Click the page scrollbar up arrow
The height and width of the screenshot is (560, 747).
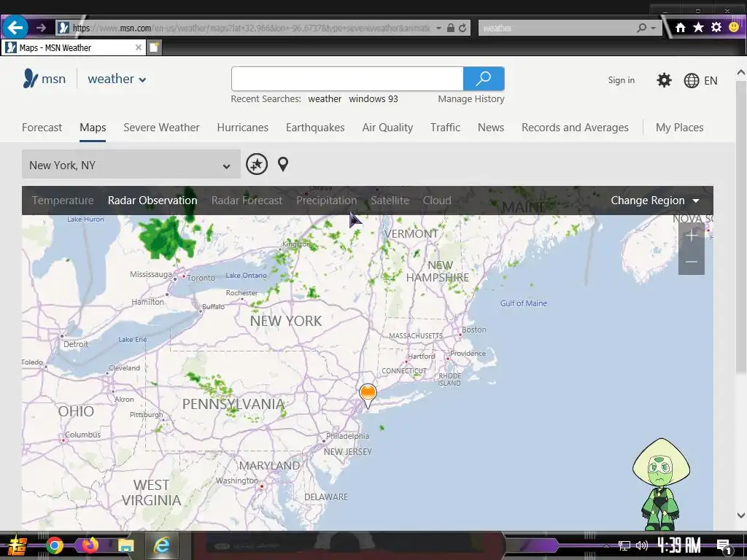(741, 72)
